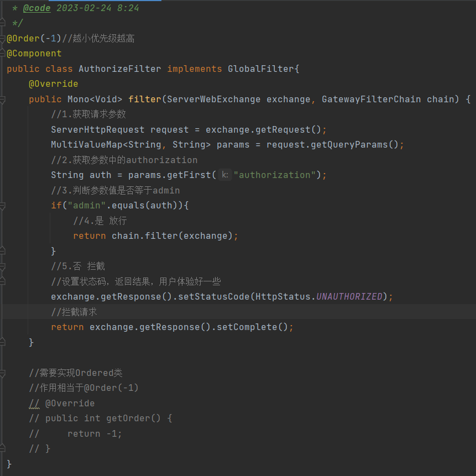This screenshot has height=476, width=476.
Task: Click the @Component annotation
Action: coord(34,54)
